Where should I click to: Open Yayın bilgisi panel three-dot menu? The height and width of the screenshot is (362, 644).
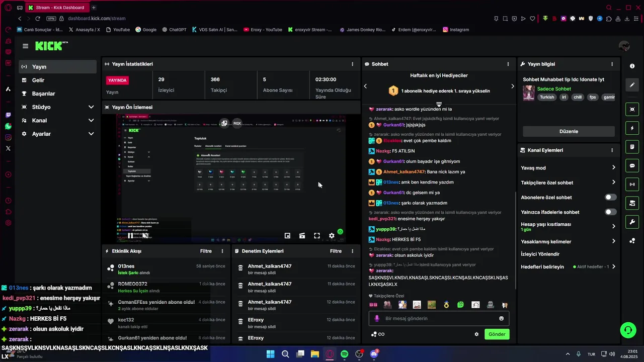[612, 64]
